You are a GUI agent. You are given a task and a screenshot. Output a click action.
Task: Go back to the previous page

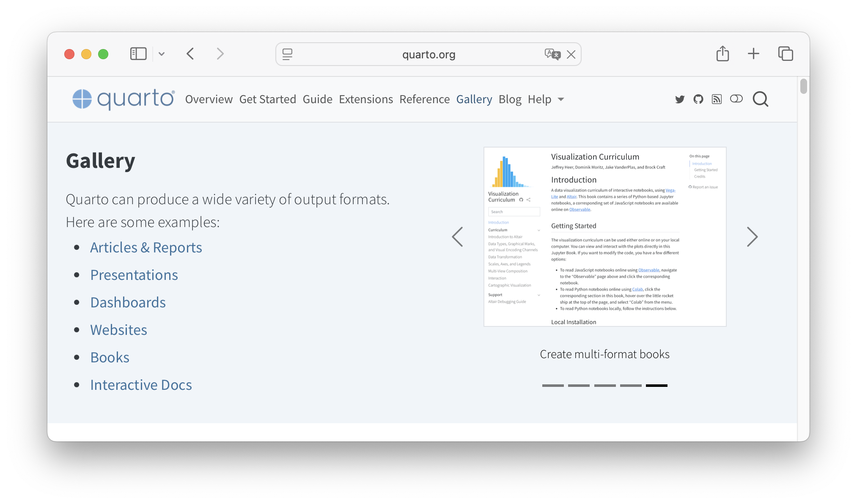point(190,54)
